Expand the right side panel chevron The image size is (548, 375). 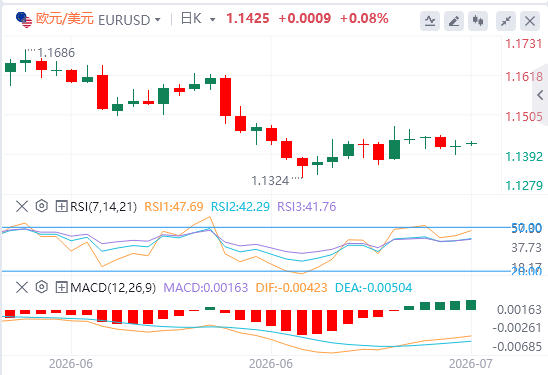point(540,95)
